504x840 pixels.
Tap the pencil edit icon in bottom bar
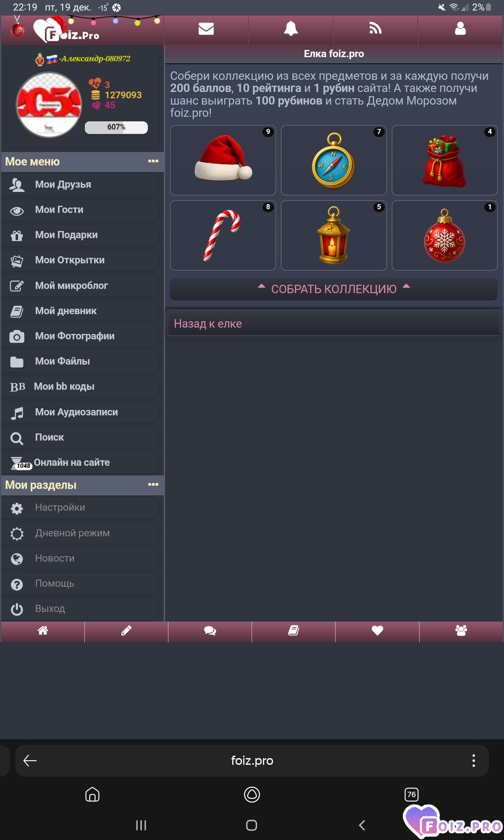pos(126,630)
